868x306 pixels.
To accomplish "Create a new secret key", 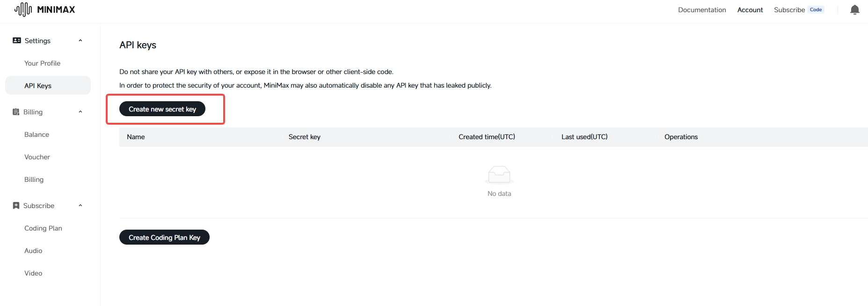I will [x=162, y=109].
